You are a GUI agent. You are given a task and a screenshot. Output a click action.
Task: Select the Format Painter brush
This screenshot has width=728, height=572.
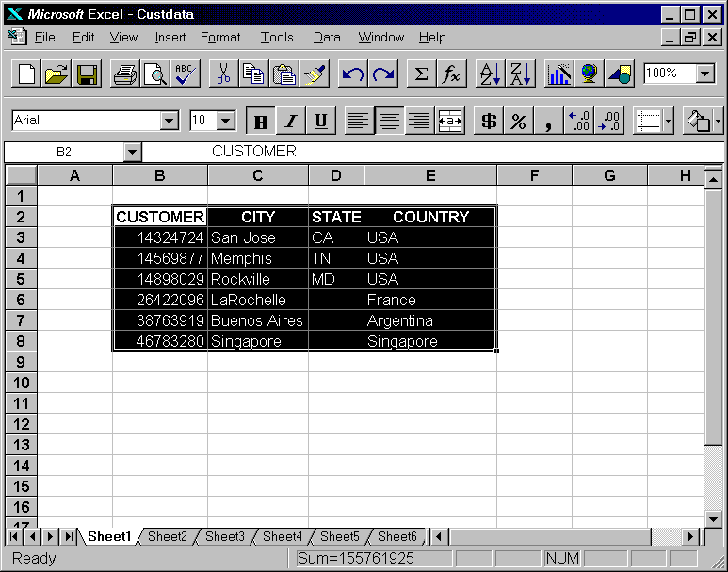coord(315,74)
